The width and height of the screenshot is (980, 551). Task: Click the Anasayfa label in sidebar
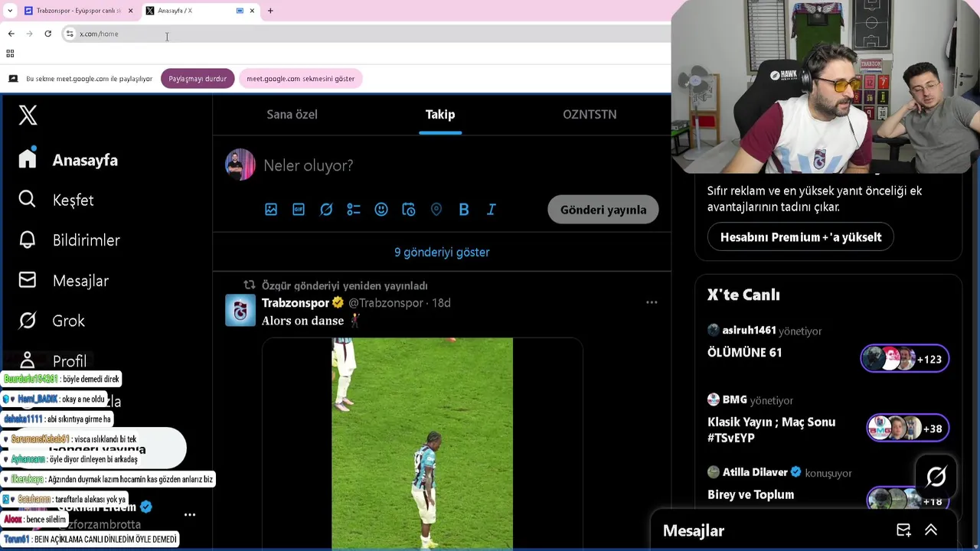tap(85, 160)
